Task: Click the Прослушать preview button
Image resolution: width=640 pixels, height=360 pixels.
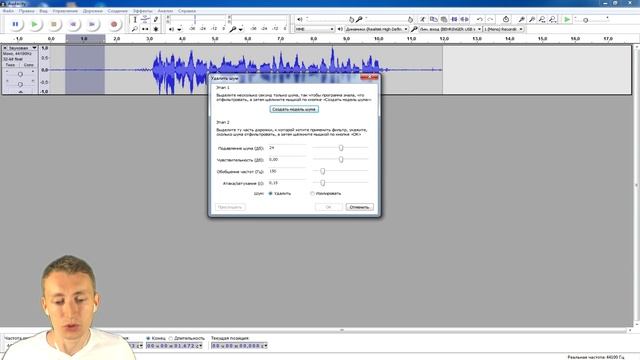Action: pos(230,207)
